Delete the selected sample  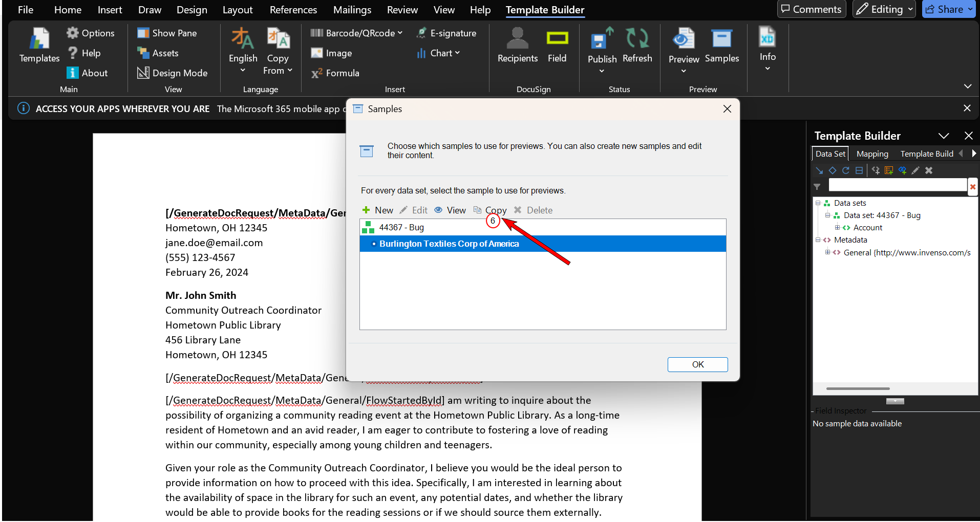pyautogui.click(x=533, y=210)
